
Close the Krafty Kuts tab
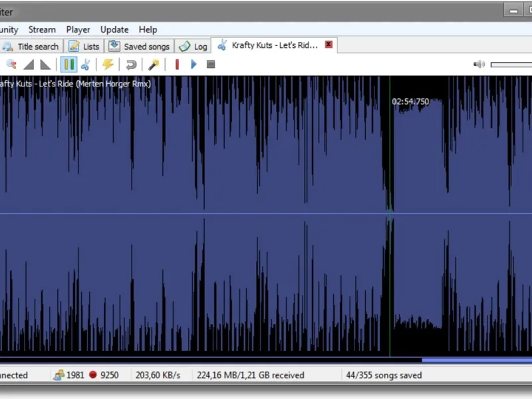coord(329,45)
